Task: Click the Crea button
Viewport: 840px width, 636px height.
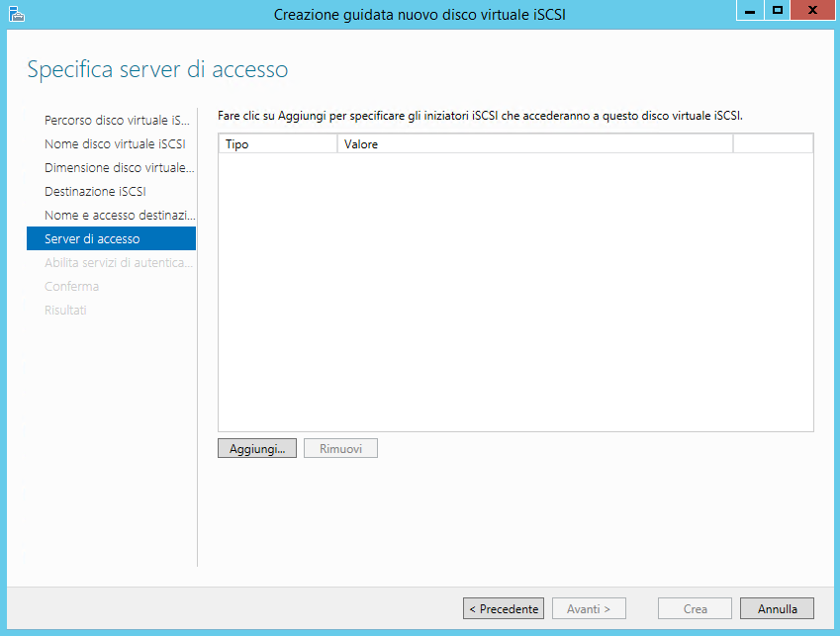Action: click(x=695, y=608)
